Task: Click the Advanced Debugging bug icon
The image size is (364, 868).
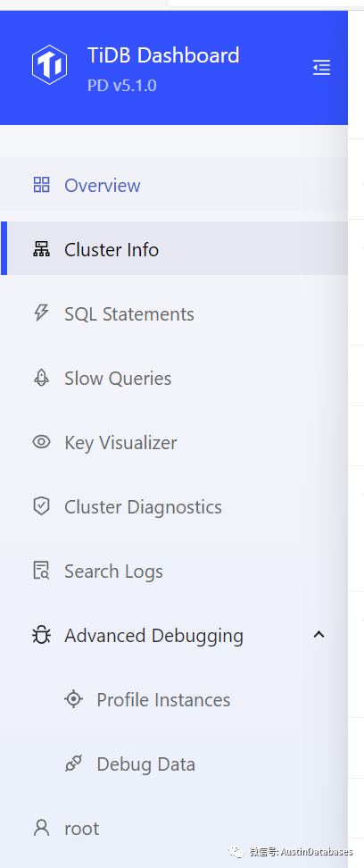Action: point(42,635)
